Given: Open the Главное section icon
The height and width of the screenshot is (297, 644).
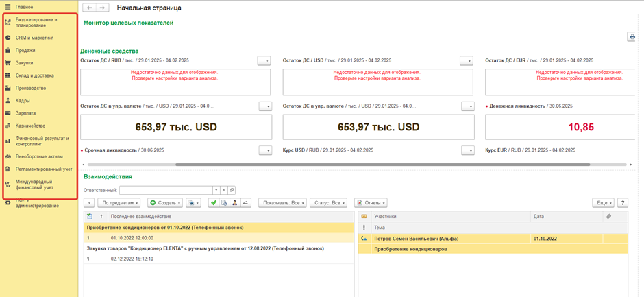Looking at the screenshot, I should 8,7.
